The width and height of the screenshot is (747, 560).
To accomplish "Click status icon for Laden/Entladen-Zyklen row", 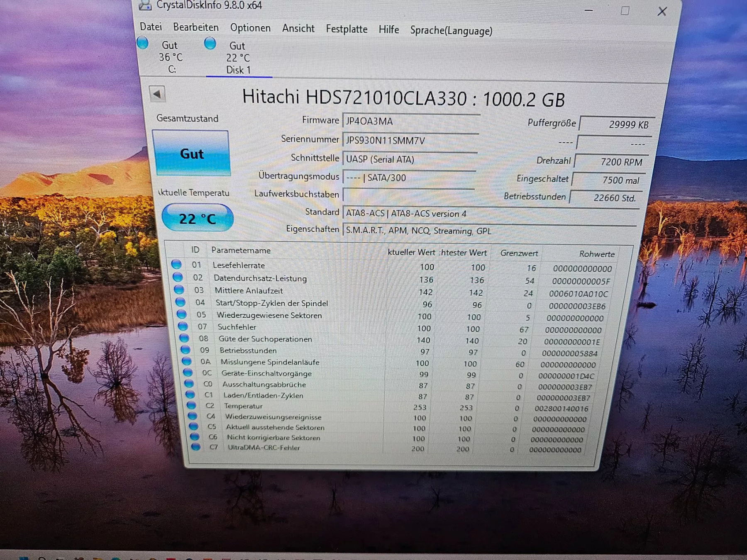I will point(190,394).
